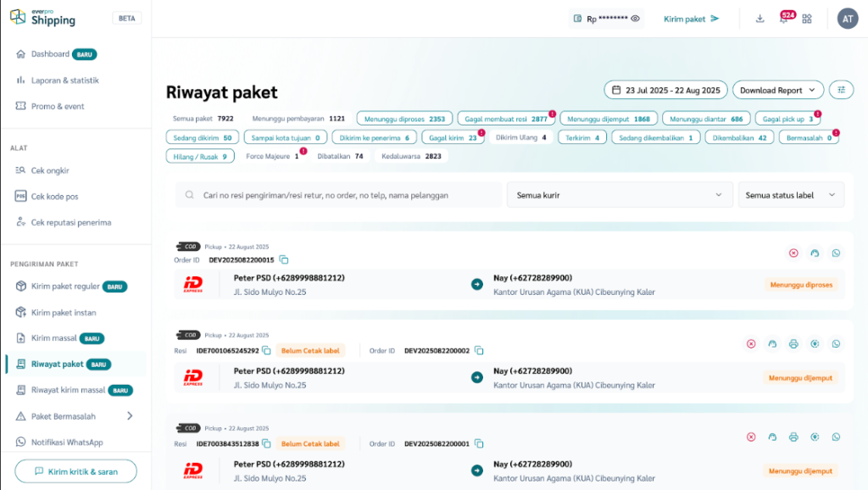
Task: Track location for order DEV2025082200002
Action: [x=815, y=343]
